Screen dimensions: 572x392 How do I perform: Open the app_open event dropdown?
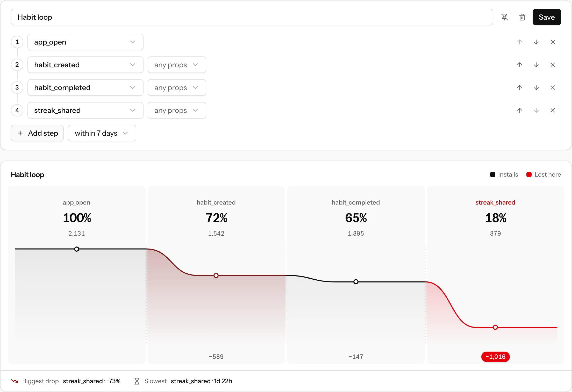[x=85, y=42]
